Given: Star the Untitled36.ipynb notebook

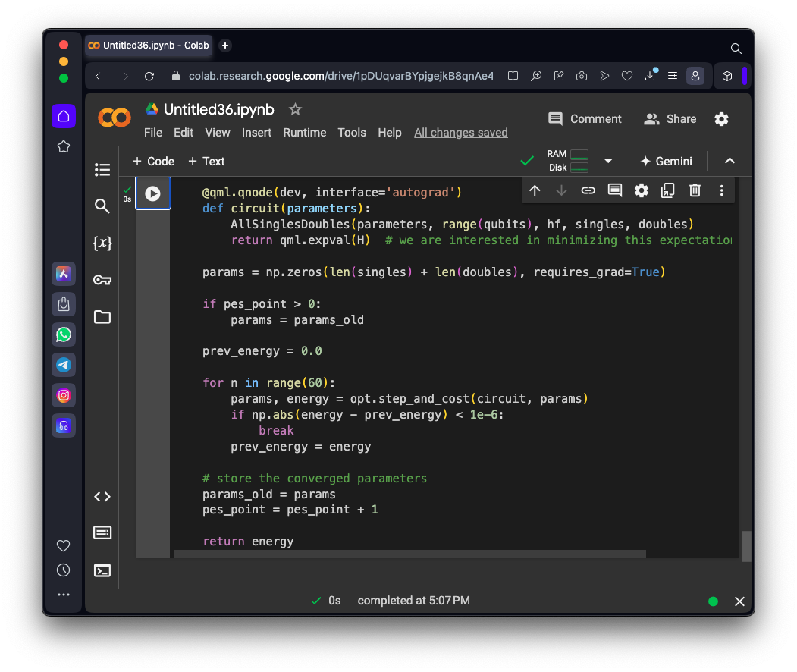Looking at the screenshot, I should coord(295,110).
